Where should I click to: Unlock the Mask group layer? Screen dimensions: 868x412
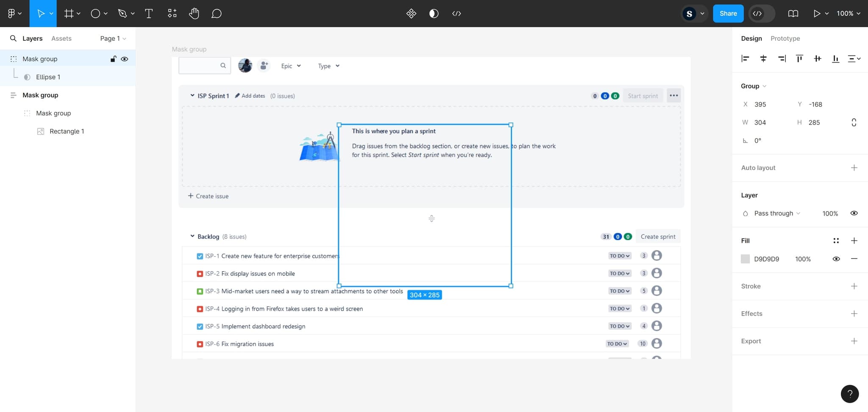tap(113, 59)
